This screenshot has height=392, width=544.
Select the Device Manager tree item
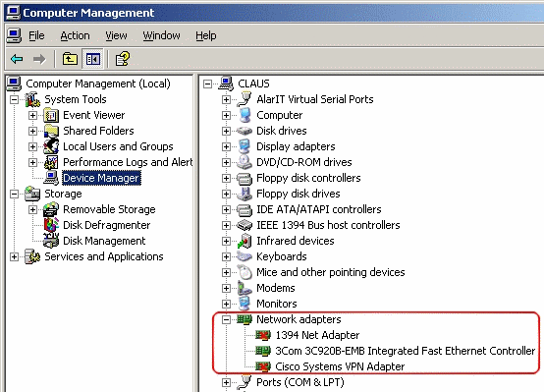point(101,178)
